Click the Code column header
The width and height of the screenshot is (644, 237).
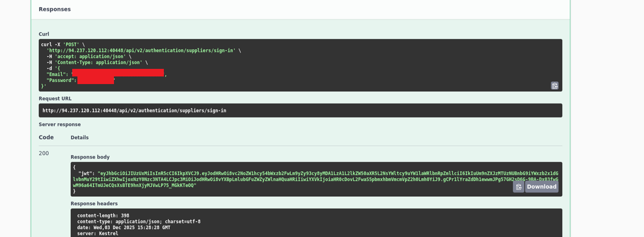point(46,137)
